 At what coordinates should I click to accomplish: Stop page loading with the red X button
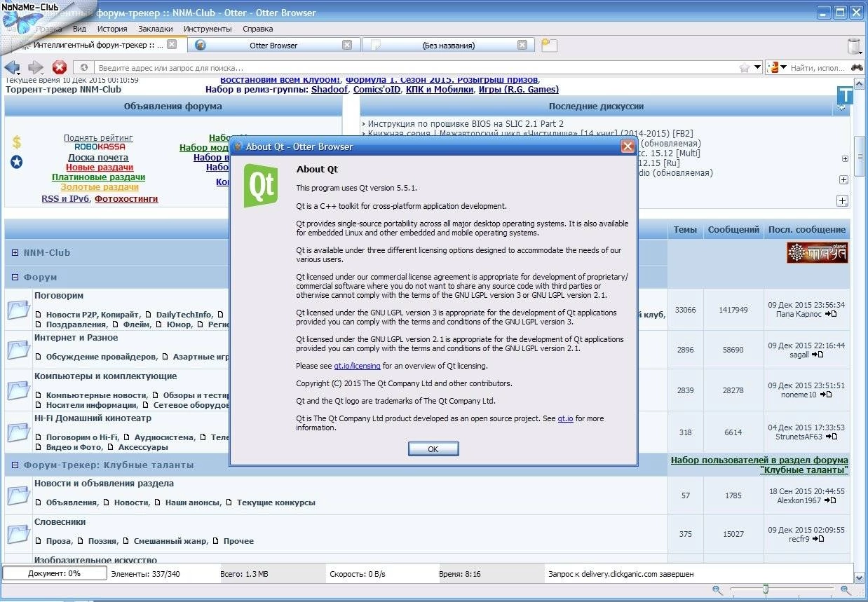pos(60,67)
